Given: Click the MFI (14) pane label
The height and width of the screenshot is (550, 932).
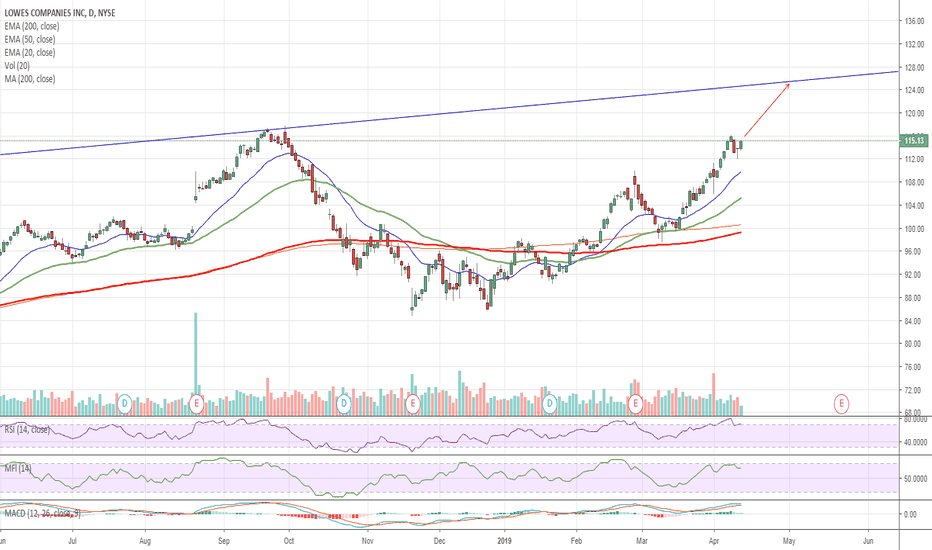Looking at the screenshot, I should (18, 469).
